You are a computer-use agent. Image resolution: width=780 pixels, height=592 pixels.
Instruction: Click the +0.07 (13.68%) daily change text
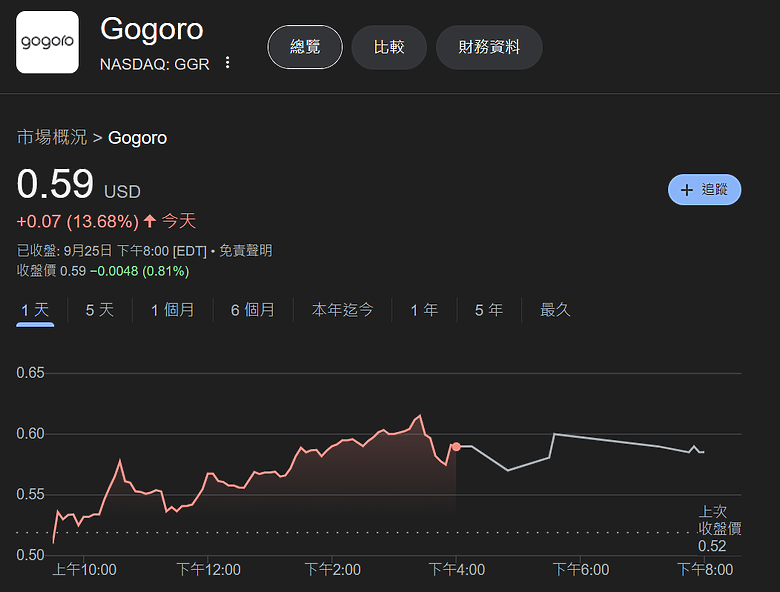pyautogui.click(x=78, y=221)
